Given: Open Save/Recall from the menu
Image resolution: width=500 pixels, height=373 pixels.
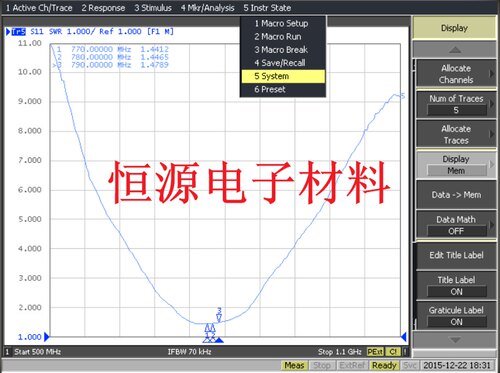Looking at the screenshot, I should 283,63.
